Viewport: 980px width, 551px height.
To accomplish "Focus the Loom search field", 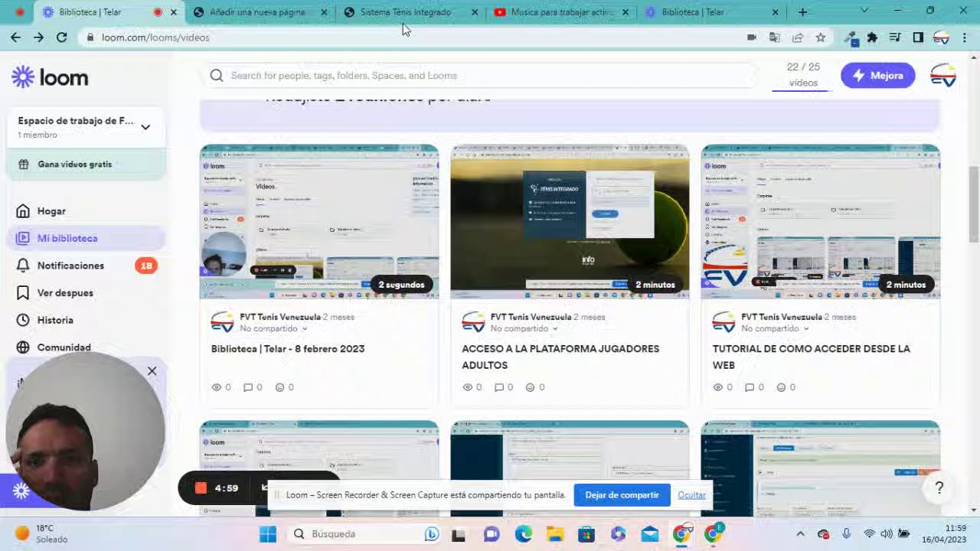I will [x=482, y=76].
